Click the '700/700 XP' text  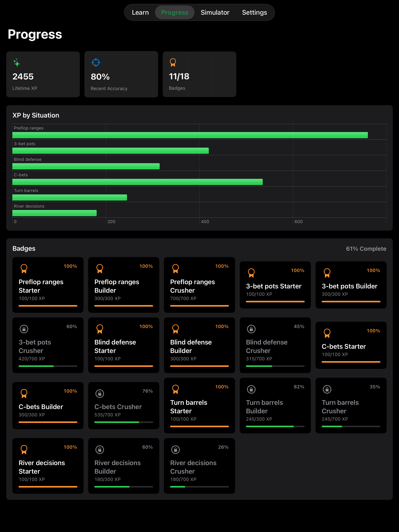point(183,298)
